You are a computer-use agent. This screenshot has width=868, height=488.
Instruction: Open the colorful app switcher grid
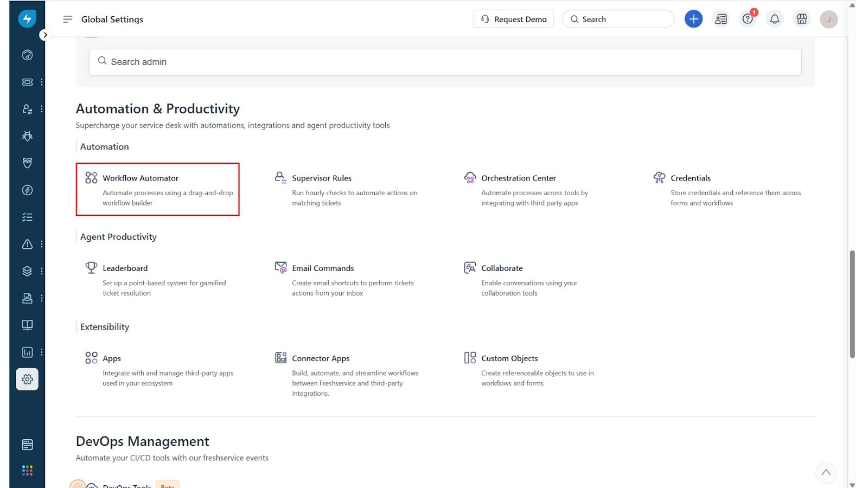pyautogui.click(x=27, y=470)
